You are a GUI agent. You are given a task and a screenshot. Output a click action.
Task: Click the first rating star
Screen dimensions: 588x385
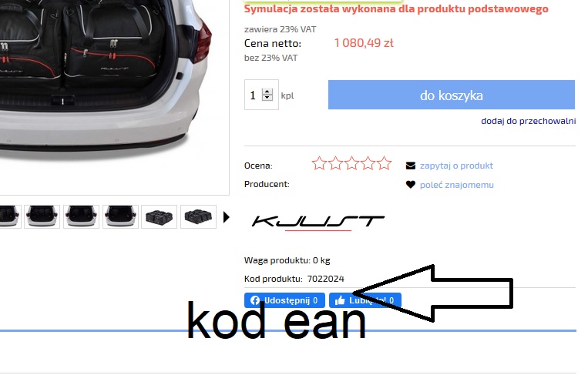tap(319, 163)
